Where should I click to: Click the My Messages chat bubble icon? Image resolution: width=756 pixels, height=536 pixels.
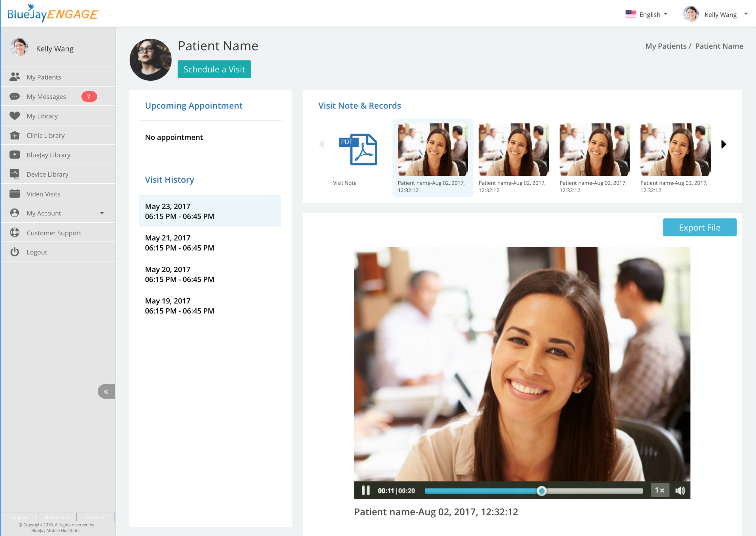(x=14, y=96)
